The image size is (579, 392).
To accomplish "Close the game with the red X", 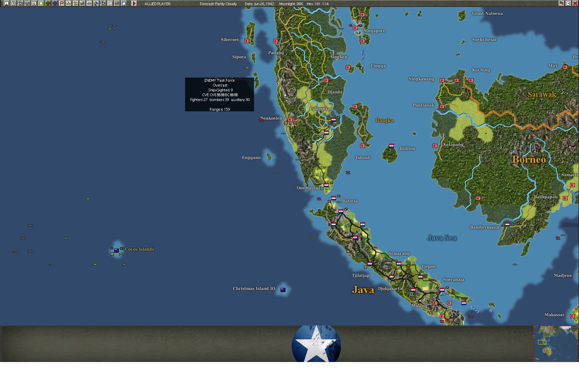I will (575, 3).
